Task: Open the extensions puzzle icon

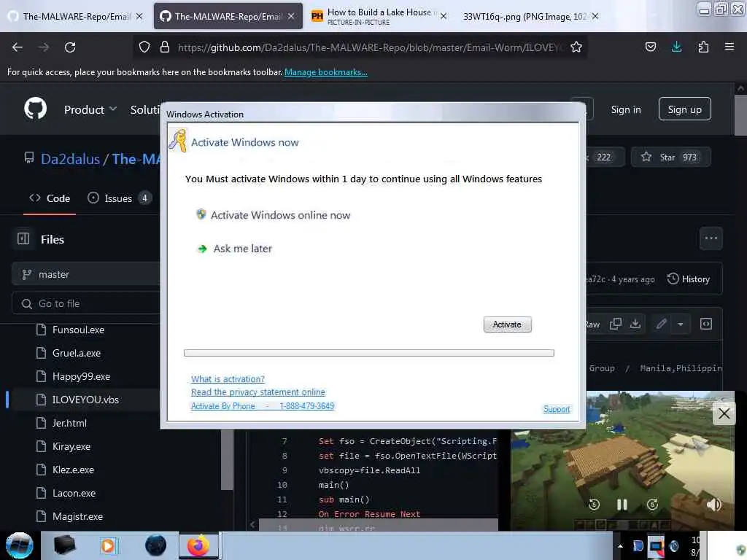Action: 703,47
